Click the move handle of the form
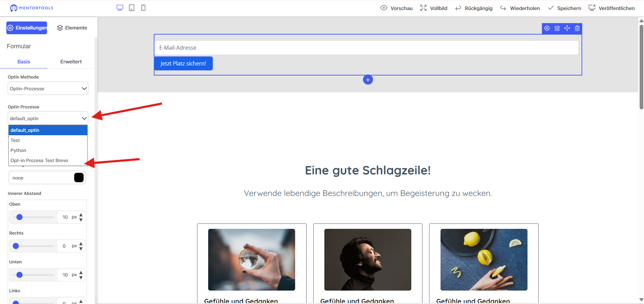Screen dimensions: 644x304 coord(567,28)
